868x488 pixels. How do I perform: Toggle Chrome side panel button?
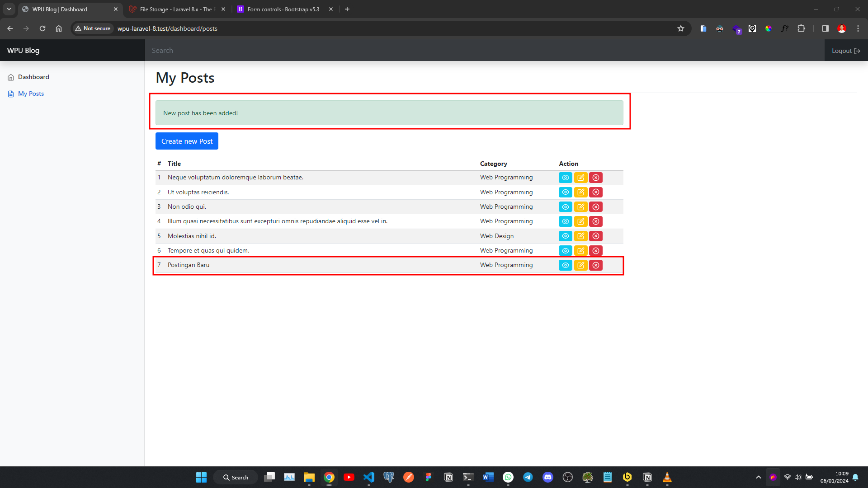[825, 28]
